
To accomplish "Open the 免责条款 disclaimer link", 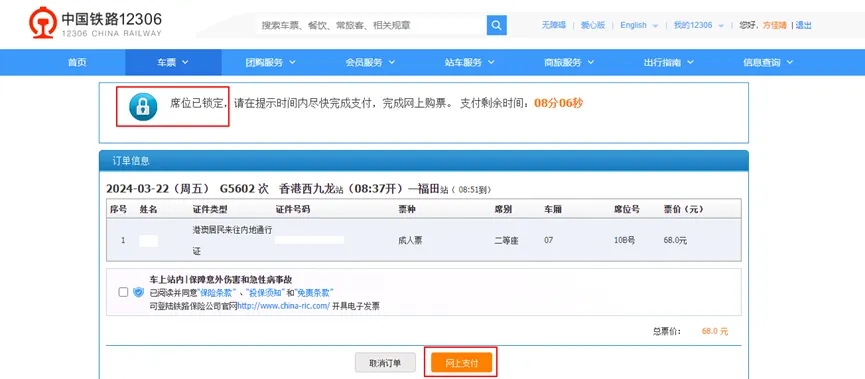I will pyautogui.click(x=315, y=292).
